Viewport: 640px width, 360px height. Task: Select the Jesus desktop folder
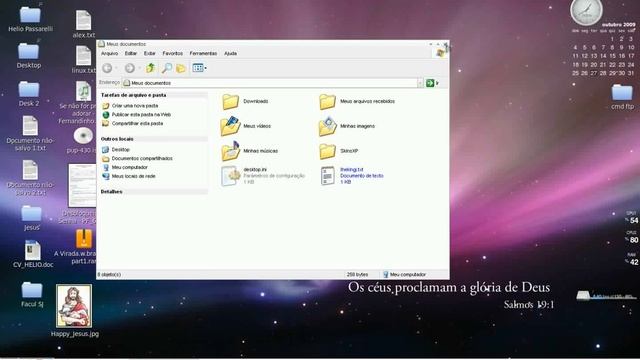click(x=31, y=214)
